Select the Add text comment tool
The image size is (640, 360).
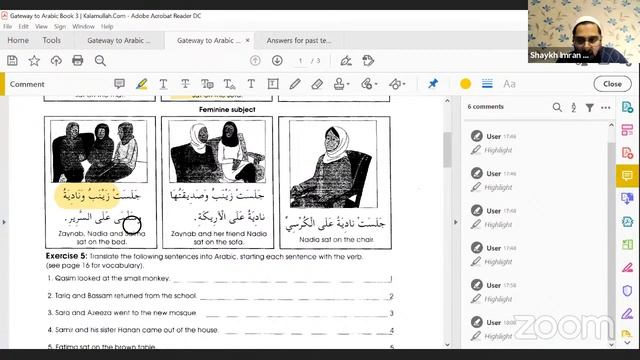(x=251, y=84)
